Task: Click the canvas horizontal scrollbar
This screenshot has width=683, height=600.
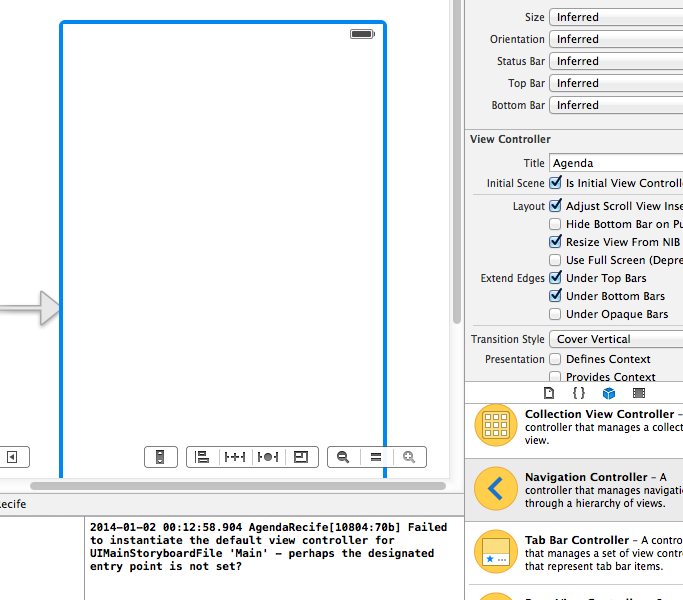Action: pos(238,486)
